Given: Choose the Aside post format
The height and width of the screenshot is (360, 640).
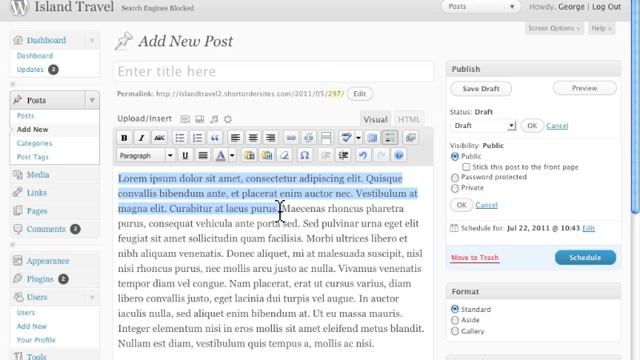Looking at the screenshot, I should (455, 320).
